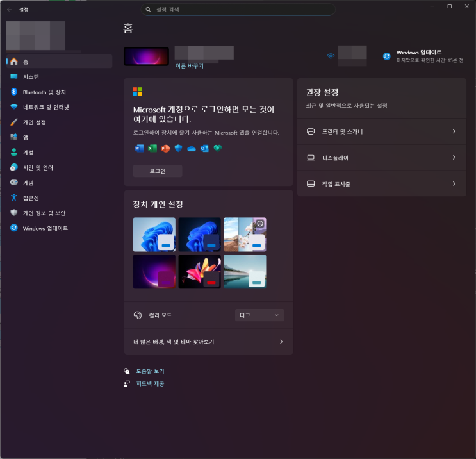Click the privacy shield icon in the sidebar
Screen dimensions: 476x459
tap(14, 213)
